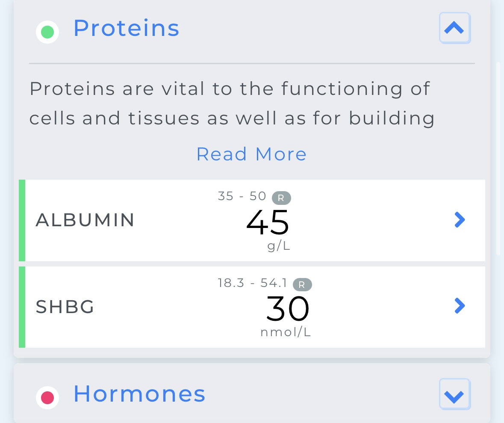Click the SHBG label

click(x=65, y=307)
